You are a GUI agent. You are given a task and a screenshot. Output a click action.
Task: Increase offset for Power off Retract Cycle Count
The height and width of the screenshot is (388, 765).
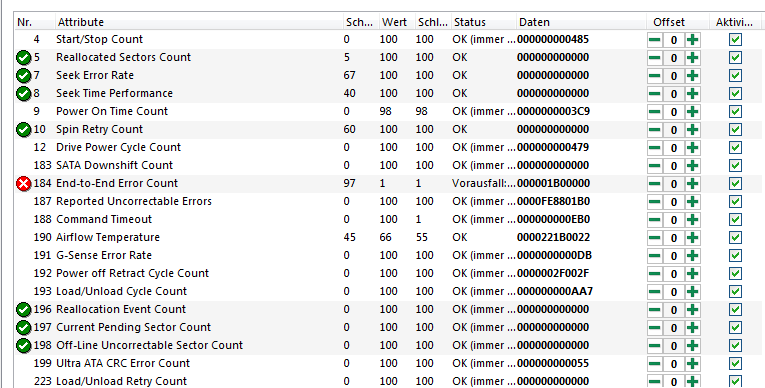pos(692,274)
